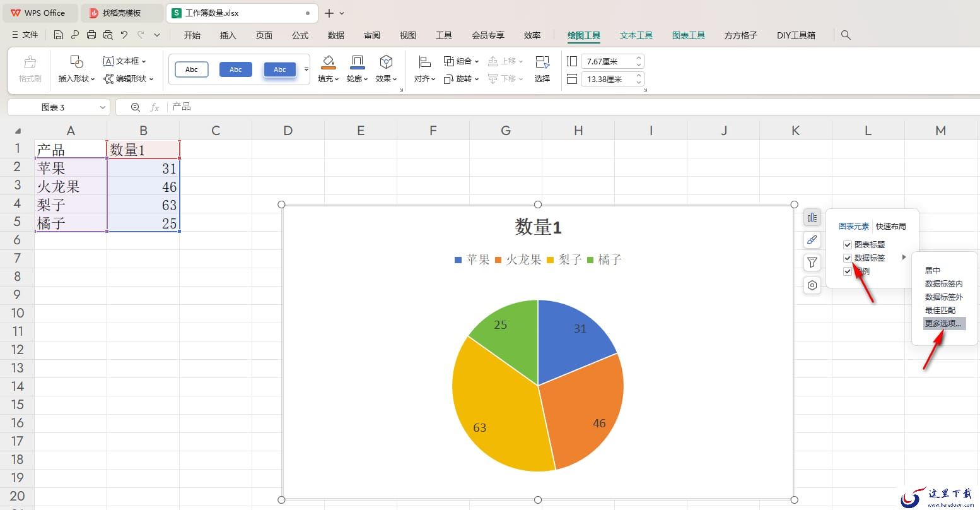The height and width of the screenshot is (510, 980).
Task: Select column header C
Action: coord(216,131)
